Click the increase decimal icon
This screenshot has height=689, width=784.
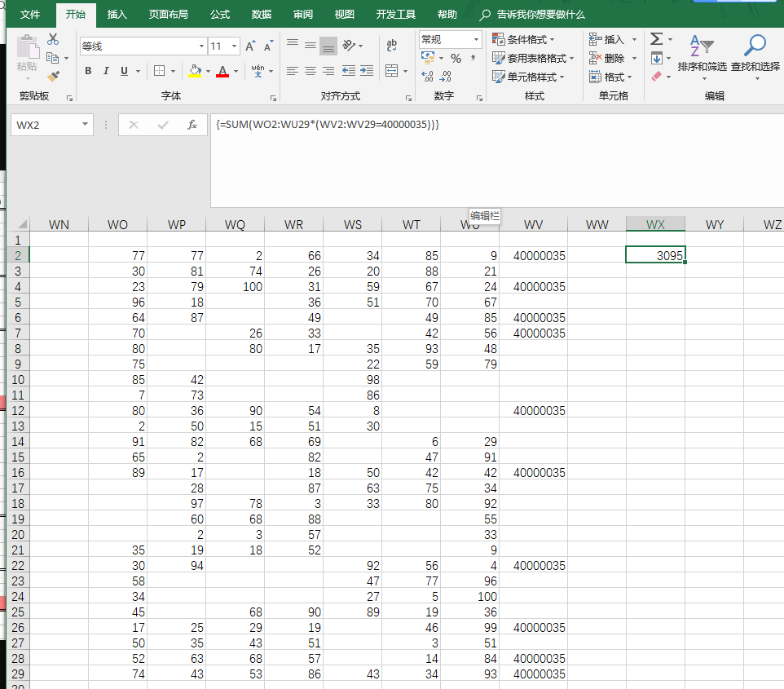pyautogui.click(x=428, y=76)
